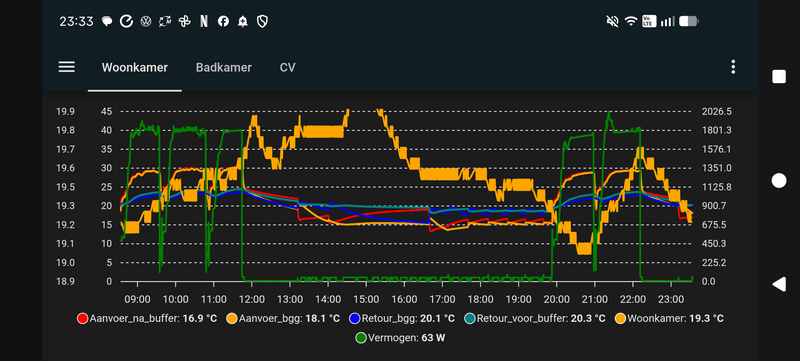Image resolution: width=800 pixels, height=361 pixels.
Task: Tap the Facebook notification icon in status bar
Action: point(223,21)
